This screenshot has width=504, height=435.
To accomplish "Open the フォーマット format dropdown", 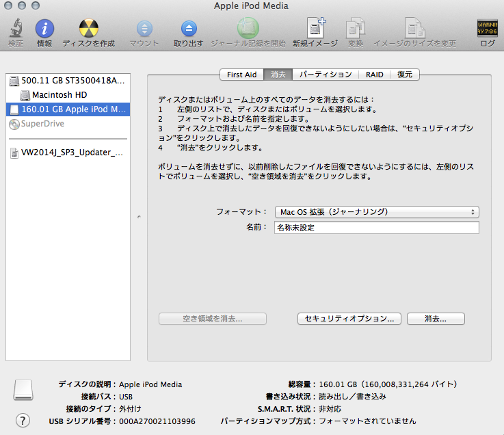I will click(x=376, y=212).
